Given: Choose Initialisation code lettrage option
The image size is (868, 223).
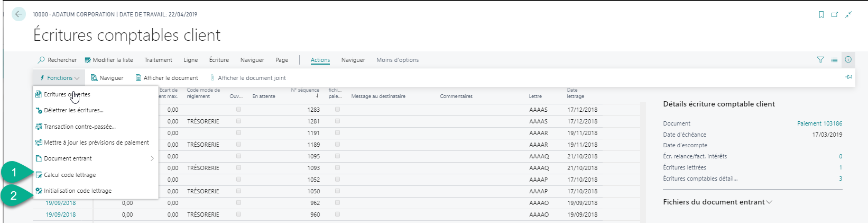Looking at the screenshot, I should tap(78, 191).
